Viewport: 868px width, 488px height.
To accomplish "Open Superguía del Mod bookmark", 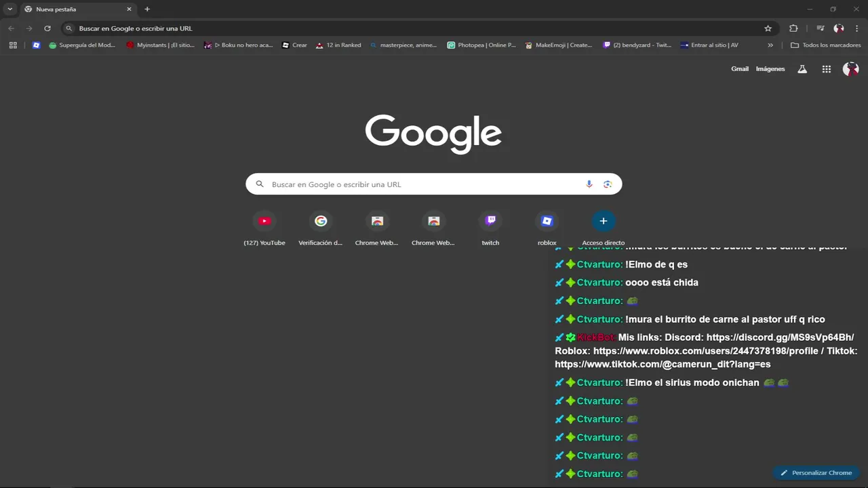I will (x=83, y=45).
